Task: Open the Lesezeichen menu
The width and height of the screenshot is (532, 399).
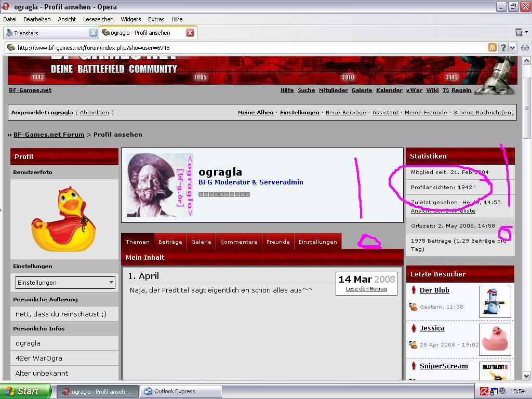Action: pyautogui.click(x=98, y=19)
